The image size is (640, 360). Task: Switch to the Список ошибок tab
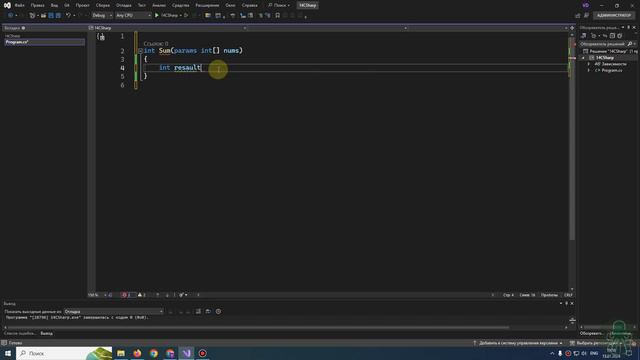(20, 333)
